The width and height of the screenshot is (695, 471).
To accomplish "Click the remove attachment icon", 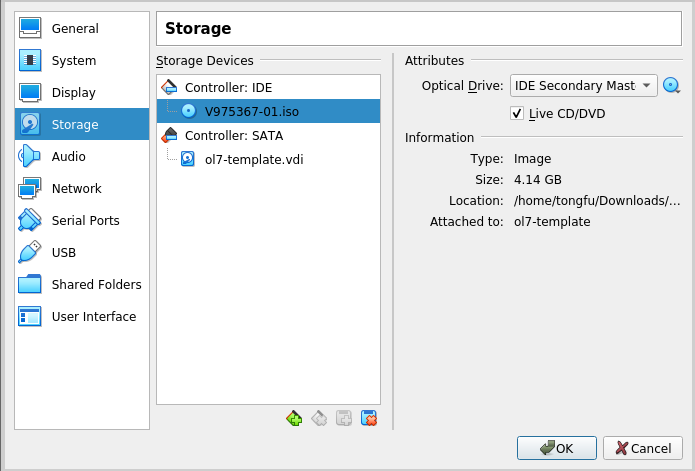I will tap(369, 418).
